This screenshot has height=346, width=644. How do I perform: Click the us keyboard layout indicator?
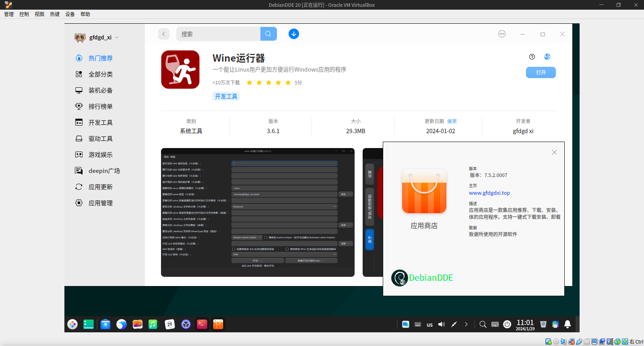tap(429, 325)
